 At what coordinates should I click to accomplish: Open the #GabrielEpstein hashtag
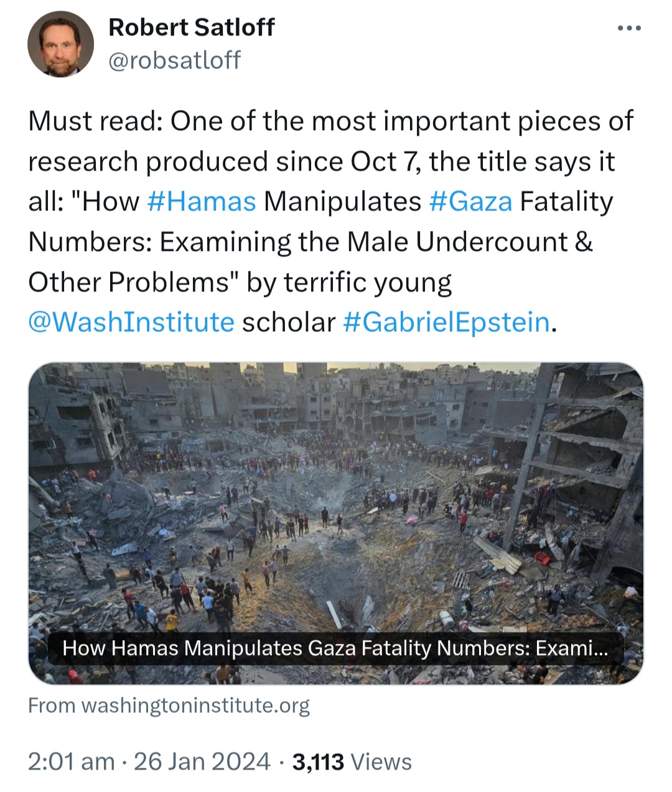(x=446, y=323)
